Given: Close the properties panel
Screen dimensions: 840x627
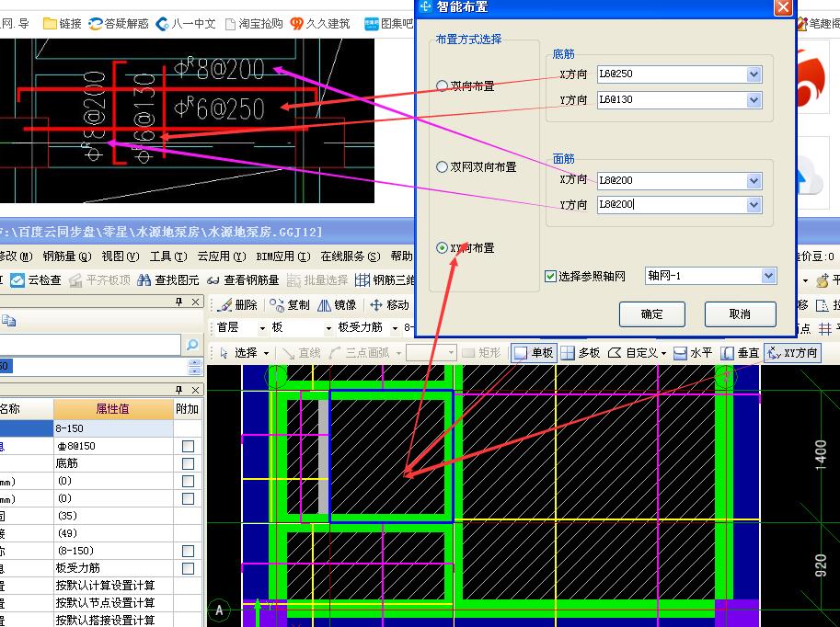Looking at the screenshot, I should (196, 390).
